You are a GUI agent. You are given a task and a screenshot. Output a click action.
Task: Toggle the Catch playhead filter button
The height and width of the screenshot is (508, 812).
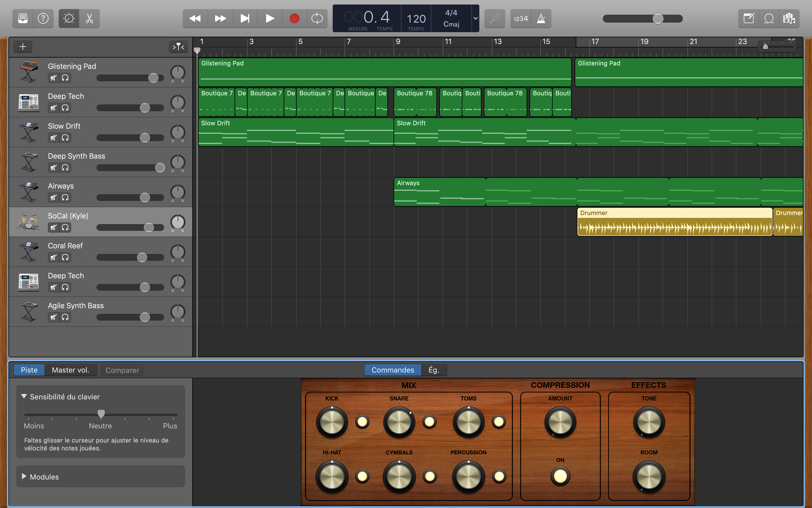pos(178,47)
